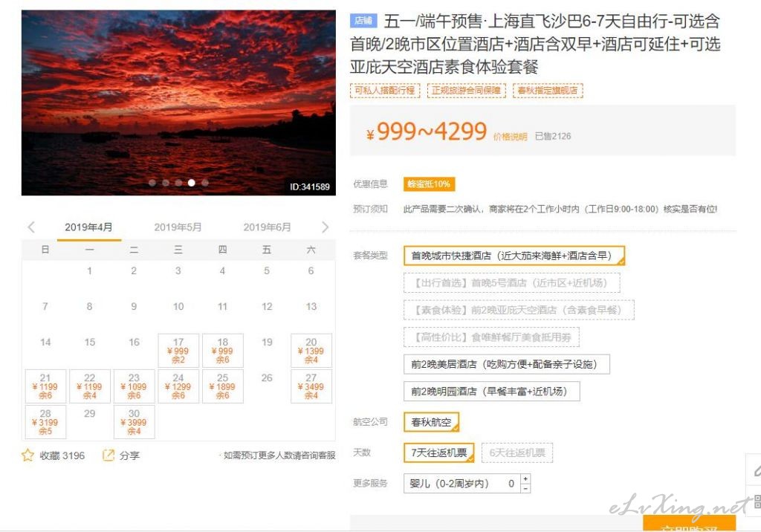Click the star favorite icon
This screenshot has height=532, width=761.
tap(27, 455)
